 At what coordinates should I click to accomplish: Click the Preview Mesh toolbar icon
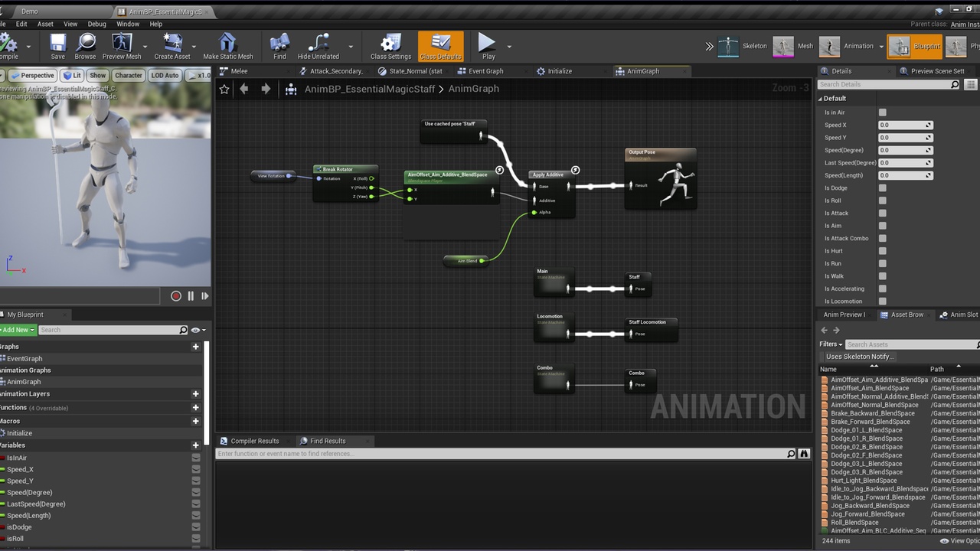tap(122, 46)
